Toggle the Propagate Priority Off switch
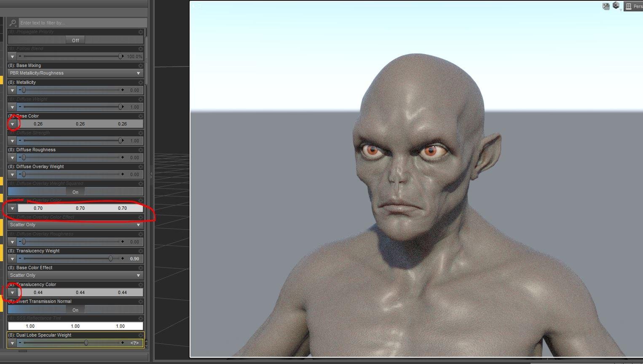Image resolution: width=643 pixels, height=364 pixels. tap(75, 40)
